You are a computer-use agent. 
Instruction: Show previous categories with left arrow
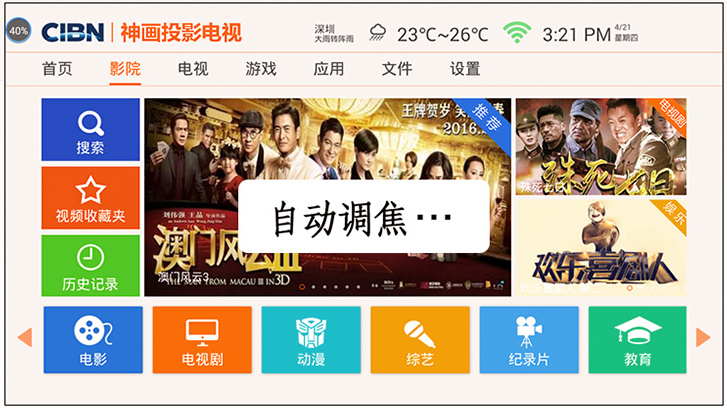[x=25, y=337]
